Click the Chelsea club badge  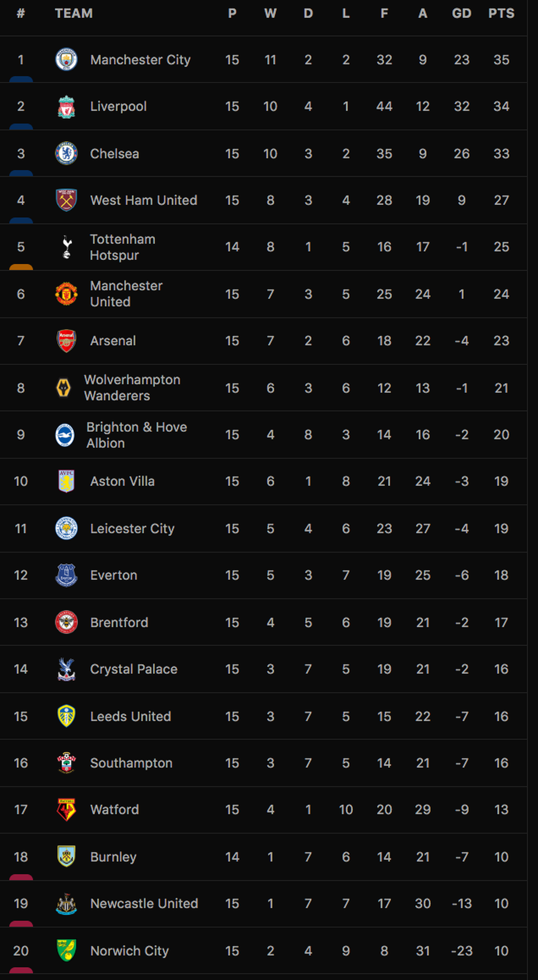(66, 153)
